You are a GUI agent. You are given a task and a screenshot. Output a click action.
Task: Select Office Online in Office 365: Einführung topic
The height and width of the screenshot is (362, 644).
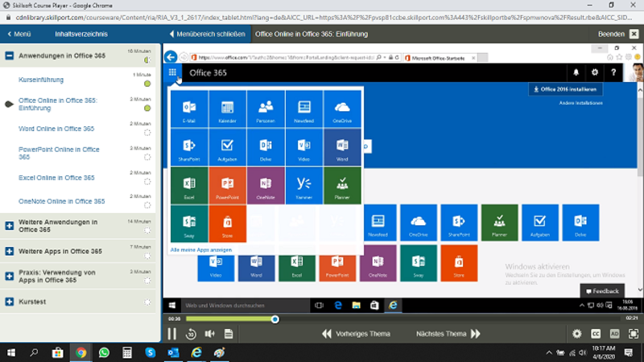tap(57, 105)
